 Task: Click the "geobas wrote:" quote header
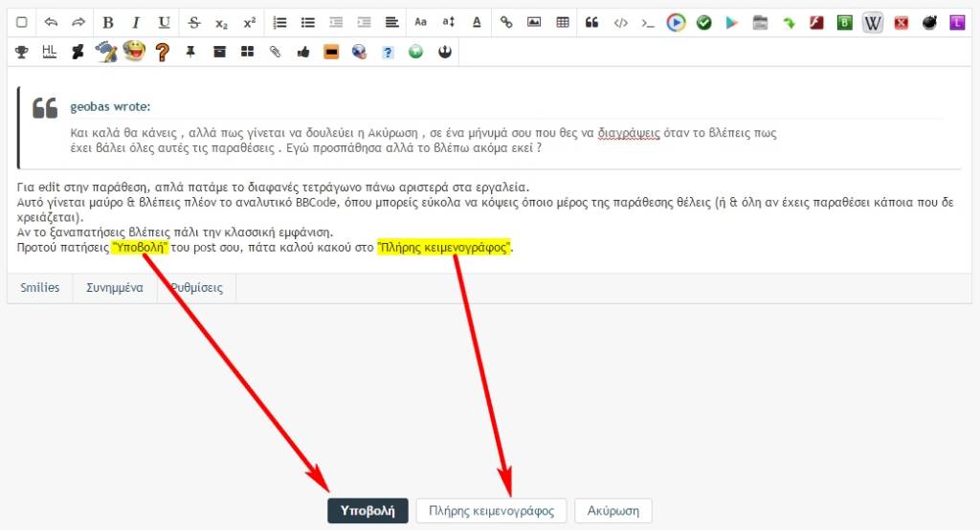point(110,107)
